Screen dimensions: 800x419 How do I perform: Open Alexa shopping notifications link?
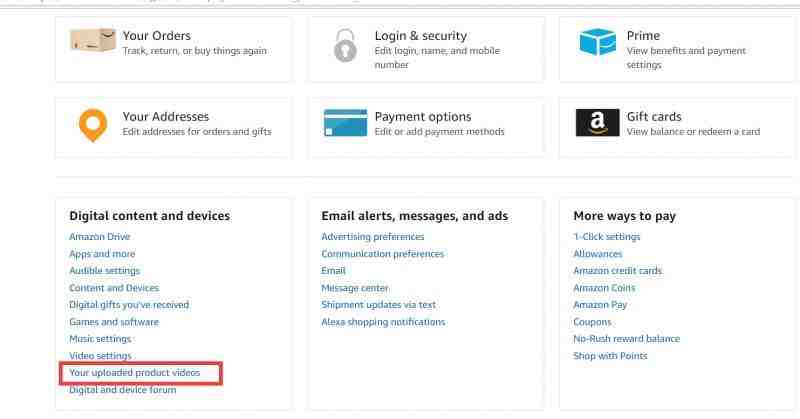tap(383, 322)
